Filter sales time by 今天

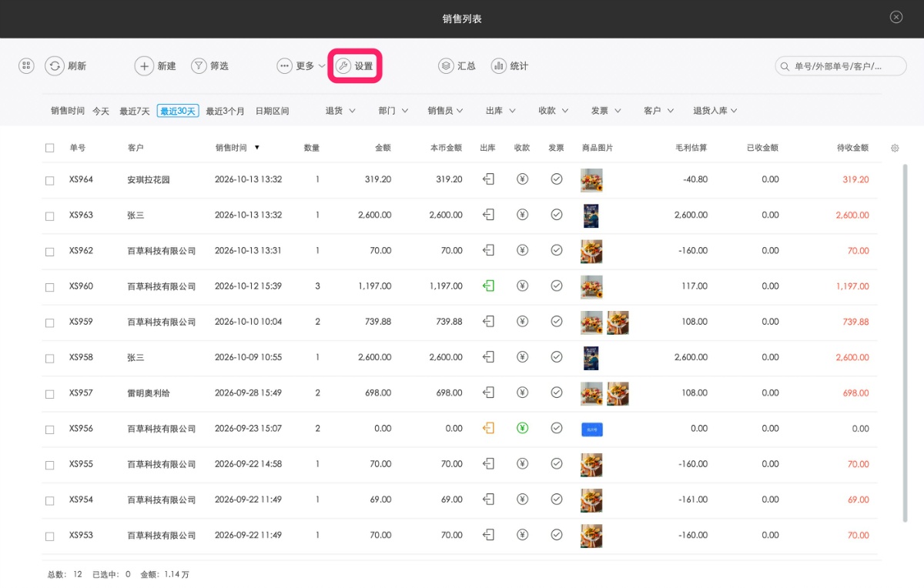pyautogui.click(x=101, y=111)
